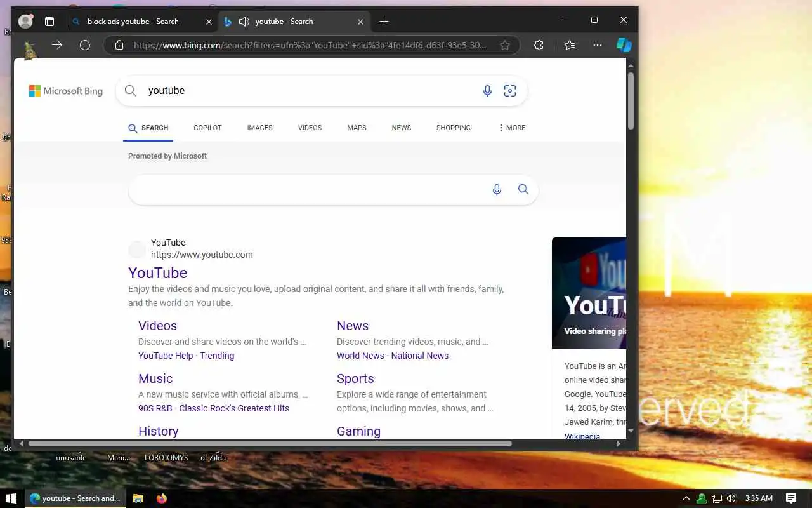The height and width of the screenshot is (508, 812).
Task: Expand the MORE dropdown menu
Action: 512,128
